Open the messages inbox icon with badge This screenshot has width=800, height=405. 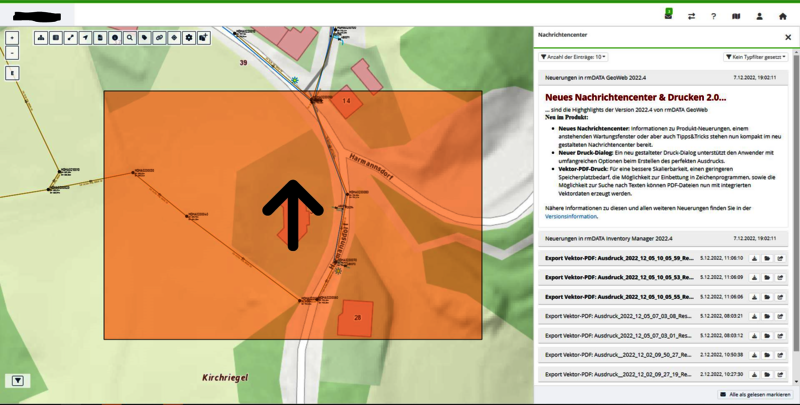[668, 16]
